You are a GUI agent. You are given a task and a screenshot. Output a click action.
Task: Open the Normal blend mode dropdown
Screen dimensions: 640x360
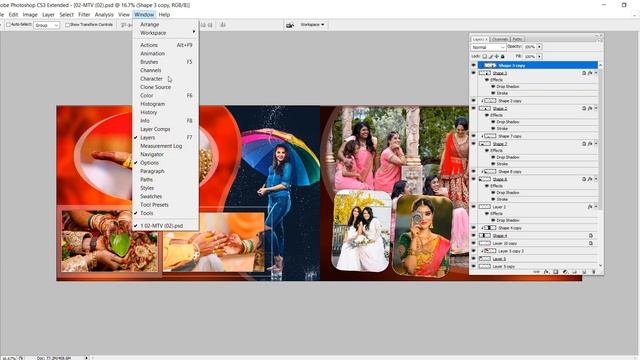click(x=488, y=47)
